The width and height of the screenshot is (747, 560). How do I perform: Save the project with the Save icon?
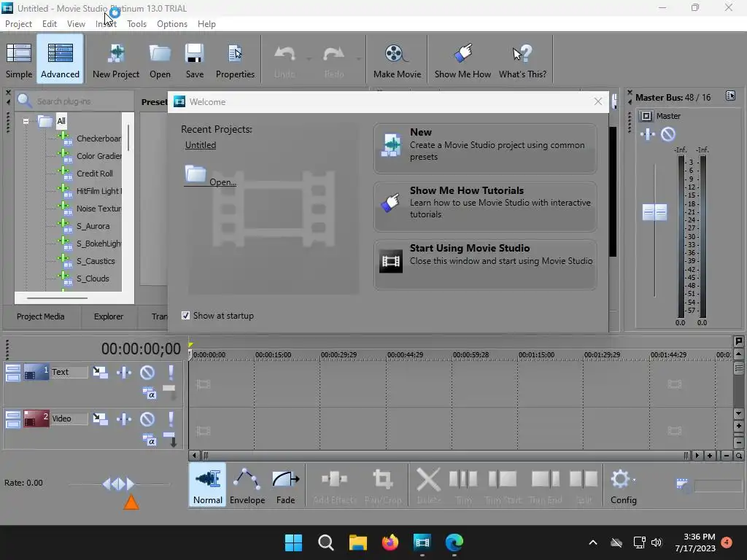(194, 60)
